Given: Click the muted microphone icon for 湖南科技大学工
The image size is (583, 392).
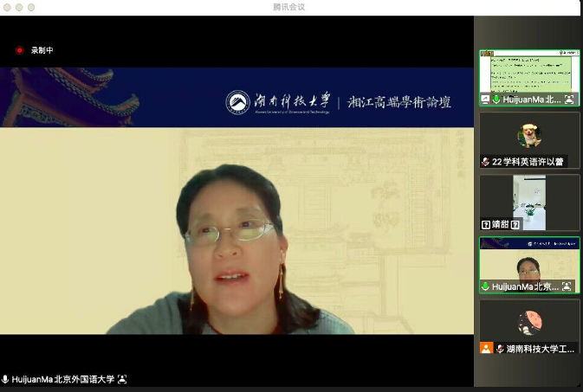Looking at the screenshot, I should coord(500,349).
